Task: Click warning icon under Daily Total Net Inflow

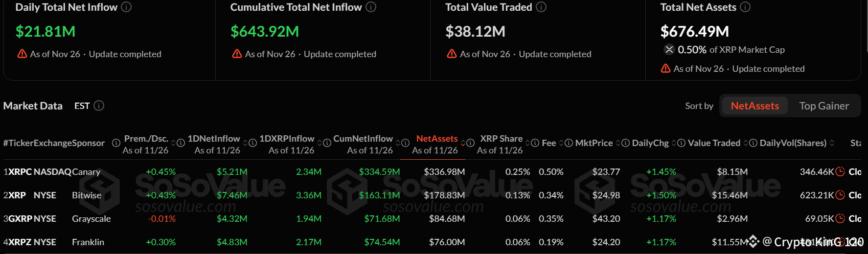Action: point(22,54)
